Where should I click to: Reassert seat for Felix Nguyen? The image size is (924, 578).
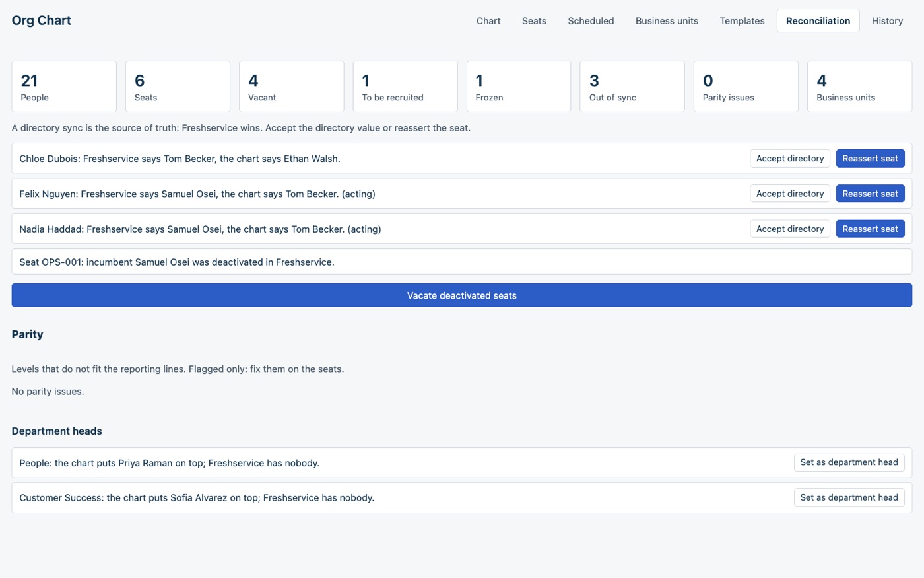pyautogui.click(x=870, y=194)
